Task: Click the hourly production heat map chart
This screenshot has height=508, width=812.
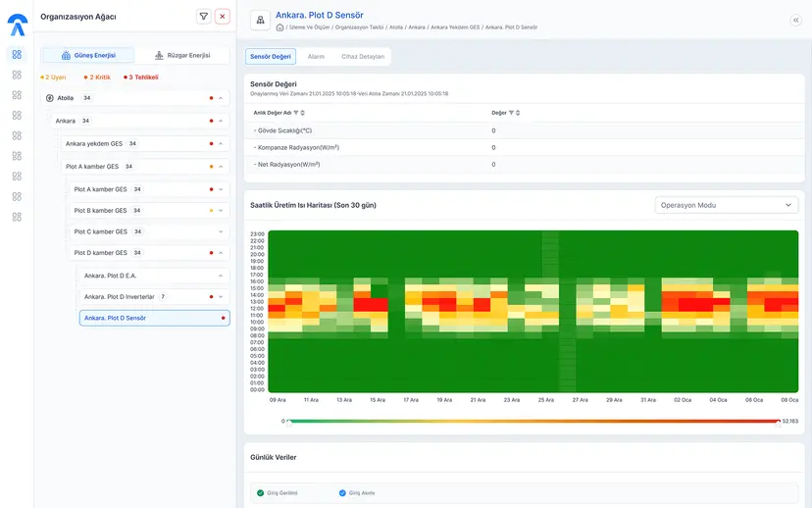Action: (533, 311)
